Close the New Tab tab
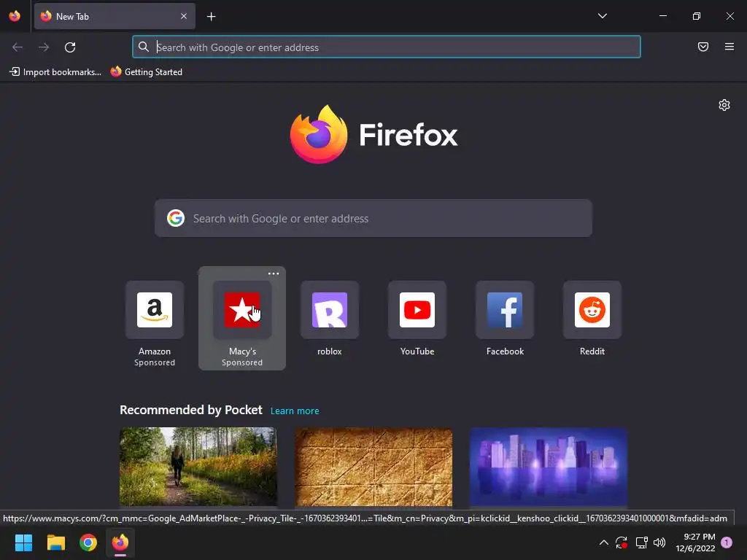The image size is (747, 560). click(x=184, y=16)
